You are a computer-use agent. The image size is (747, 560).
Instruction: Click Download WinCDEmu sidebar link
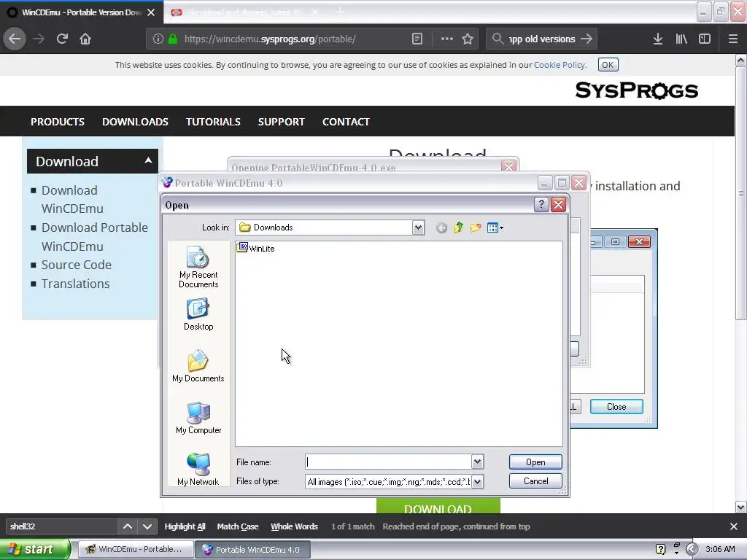point(72,200)
